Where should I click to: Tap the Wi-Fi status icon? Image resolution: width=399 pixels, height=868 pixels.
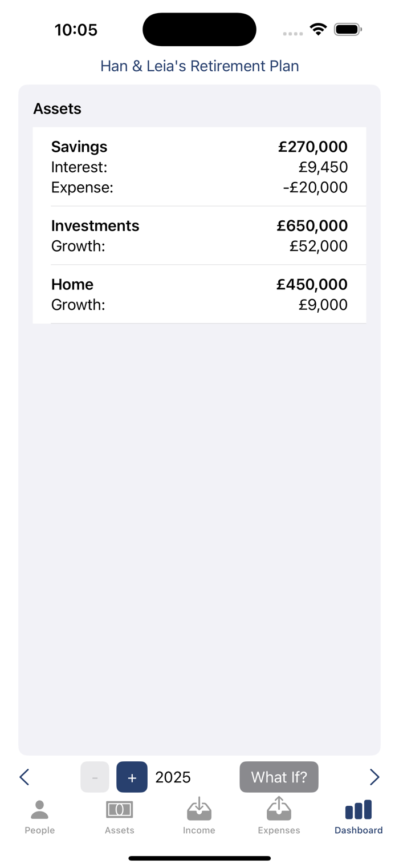point(318,29)
